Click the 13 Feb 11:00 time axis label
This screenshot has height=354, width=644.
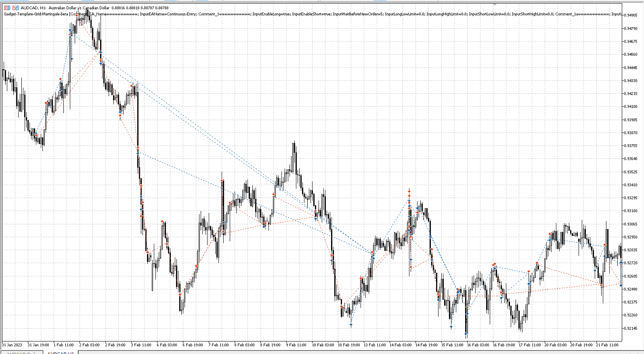(375, 345)
